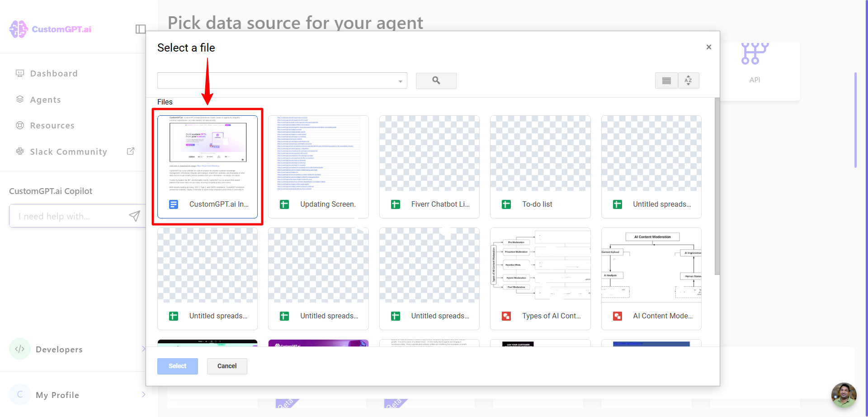Open the support chat avatar bubble
Image resolution: width=868 pixels, height=417 pixels.
(x=844, y=395)
